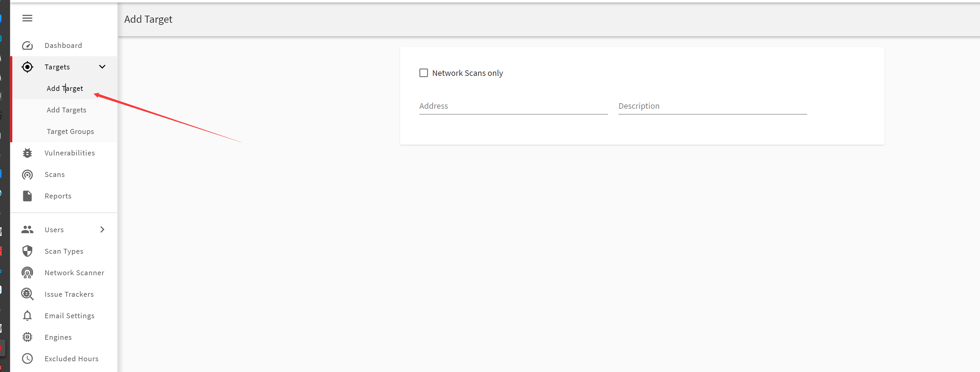Click the Scans radar icon
The height and width of the screenshot is (372, 980).
(x=27, y=174)
